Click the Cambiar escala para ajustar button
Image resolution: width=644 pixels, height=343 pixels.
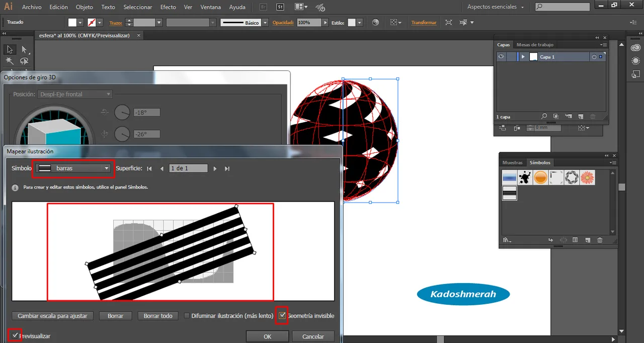(52, 316)
